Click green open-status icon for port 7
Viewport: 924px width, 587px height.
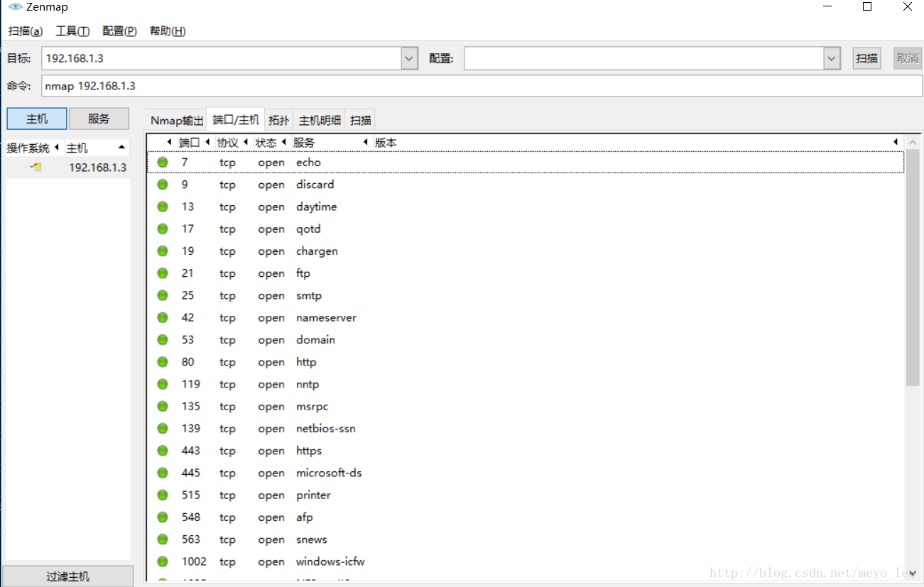pos(163,163)
